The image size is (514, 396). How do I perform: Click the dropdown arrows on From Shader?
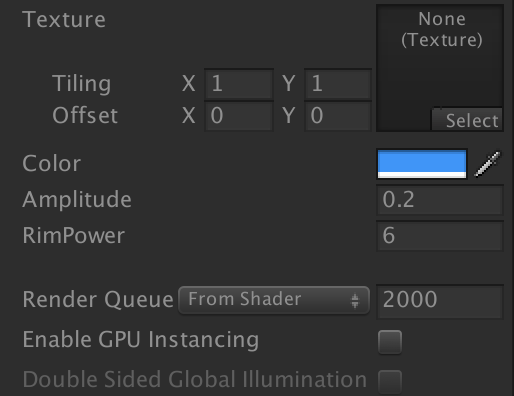(x=355, y=301)
